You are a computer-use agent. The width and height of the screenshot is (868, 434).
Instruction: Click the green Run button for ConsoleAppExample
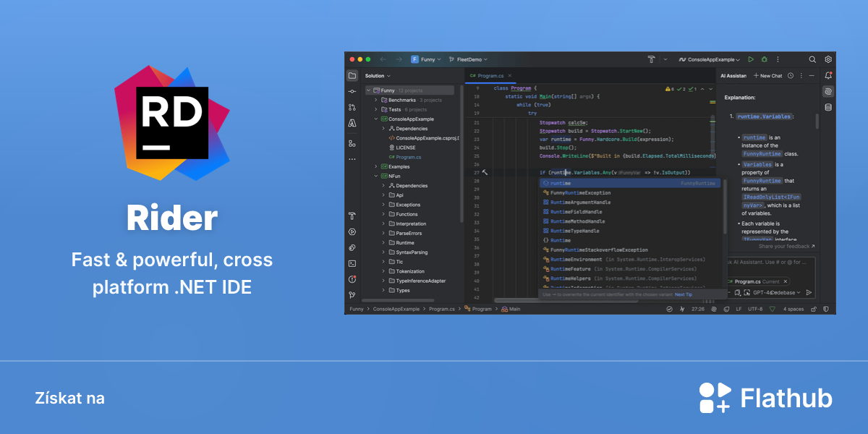(751, 59)
